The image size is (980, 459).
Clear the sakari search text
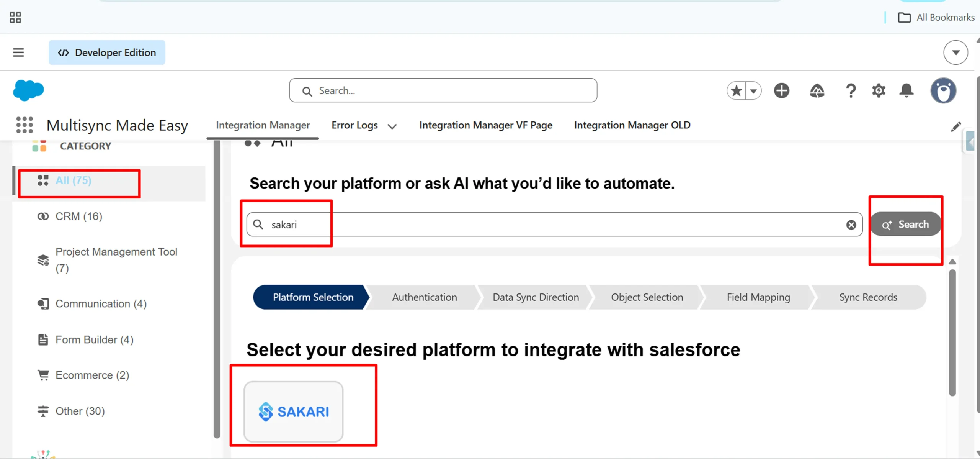[x=851, y=225]
